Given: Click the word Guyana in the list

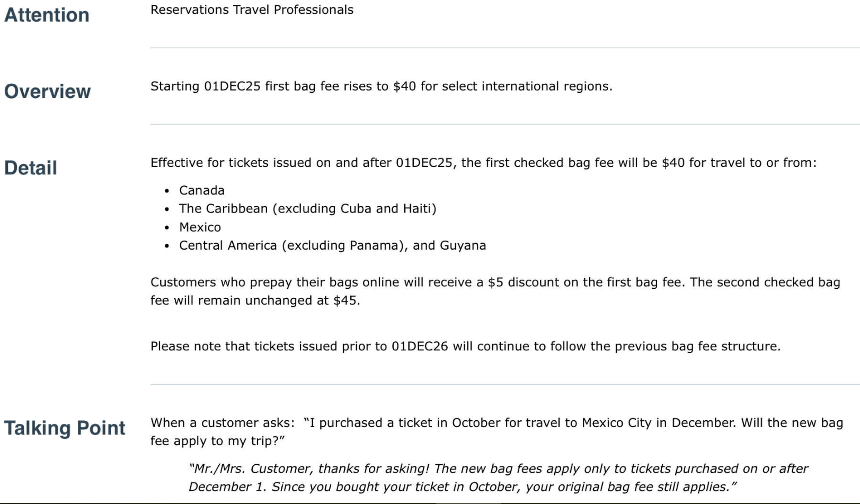Looking at the screenshot, I should click(x=463, y=245).
